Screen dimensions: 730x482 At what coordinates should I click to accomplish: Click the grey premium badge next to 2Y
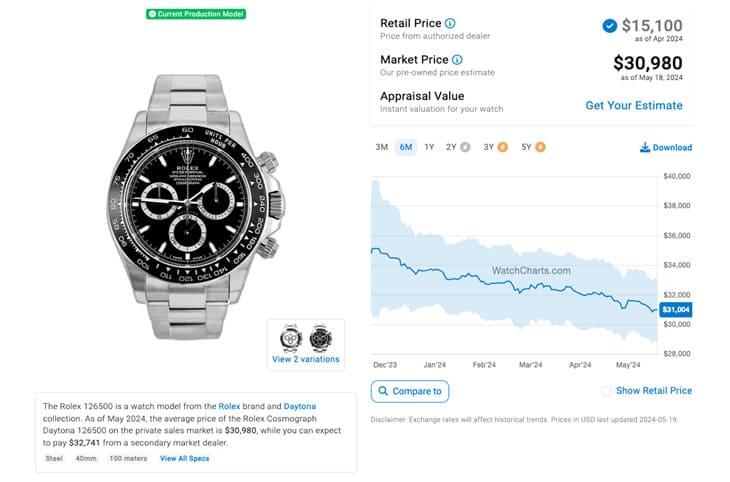tap(465, 147)
